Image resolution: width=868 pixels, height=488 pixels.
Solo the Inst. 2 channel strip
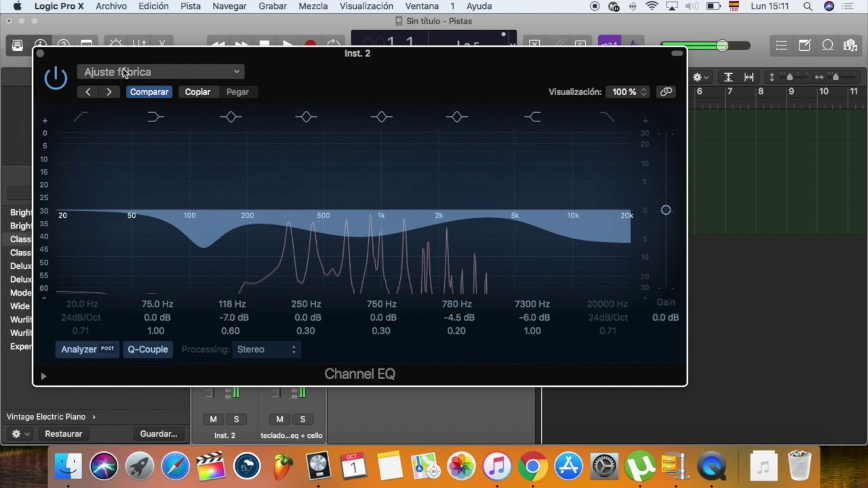point(236,419)
